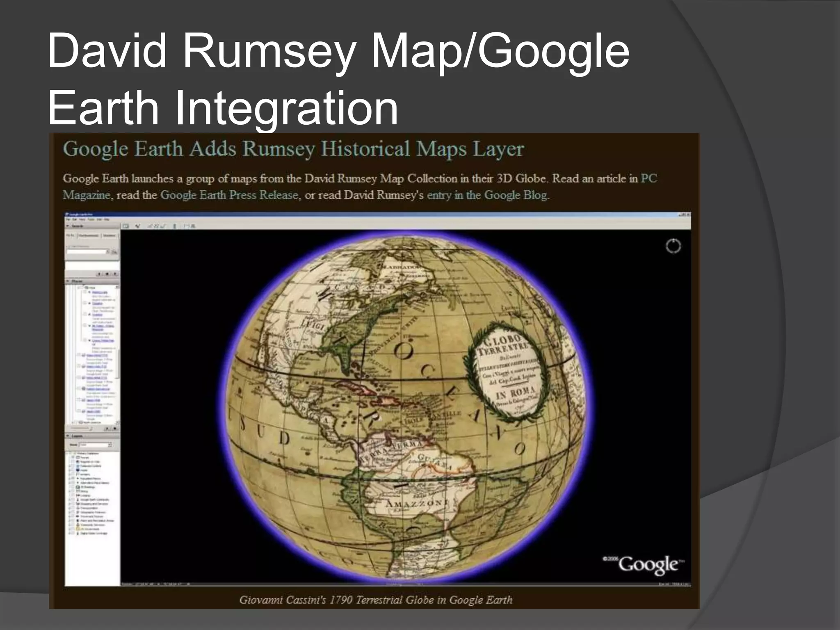Switch to the Fly To search tab
The width and height of the screenshot is (840, 630).
[70, 235]
